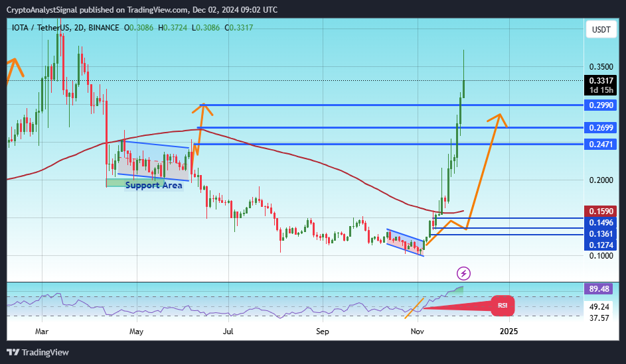Click the H0.3724 high value
626x364 pixels.
[172, 27]
